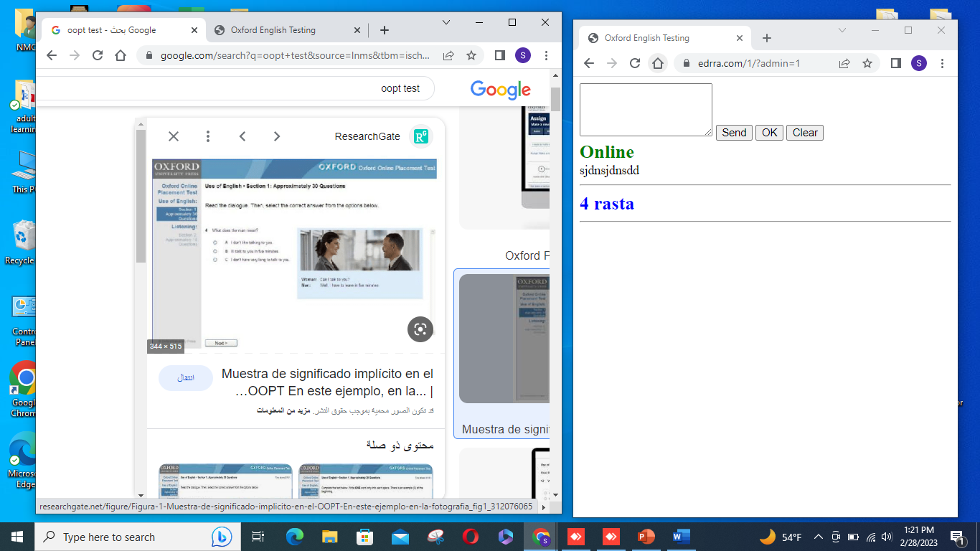Viewport: 980px width, 551px height.
Task: Select the highlighted Muestra de signi result card
Action: pyautogui.click(x=502, y=354)
